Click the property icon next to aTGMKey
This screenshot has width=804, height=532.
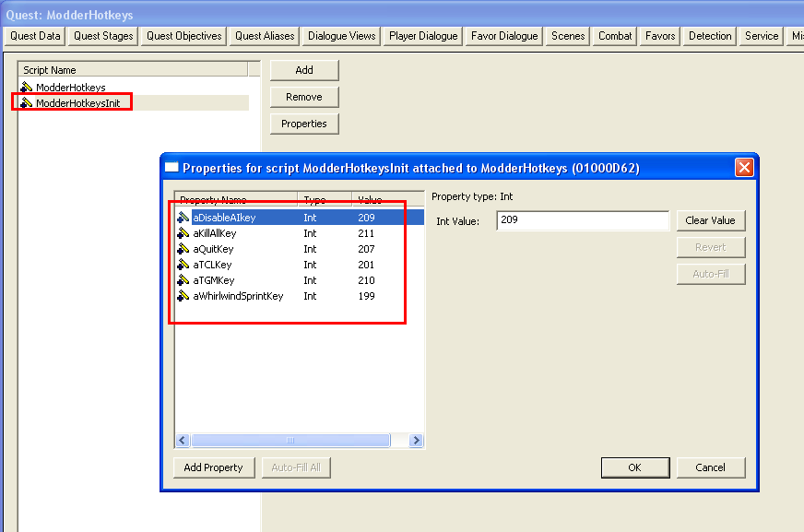coord(183,280)
